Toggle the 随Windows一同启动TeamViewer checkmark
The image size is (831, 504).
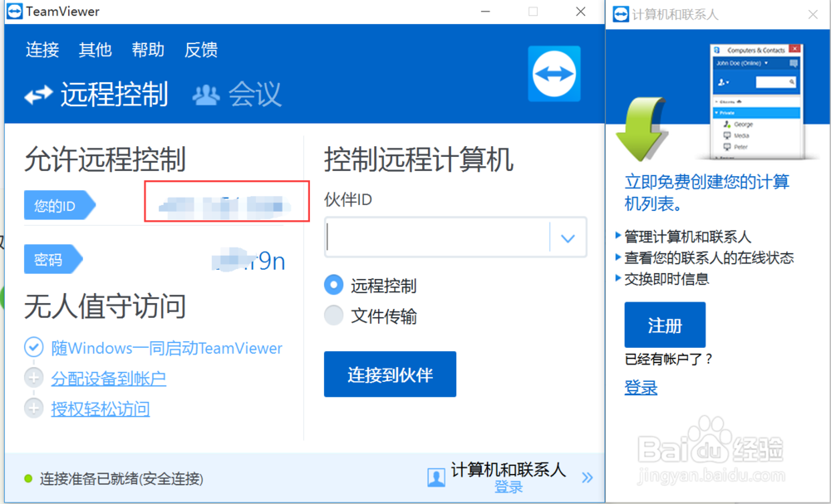pos(33,347)
